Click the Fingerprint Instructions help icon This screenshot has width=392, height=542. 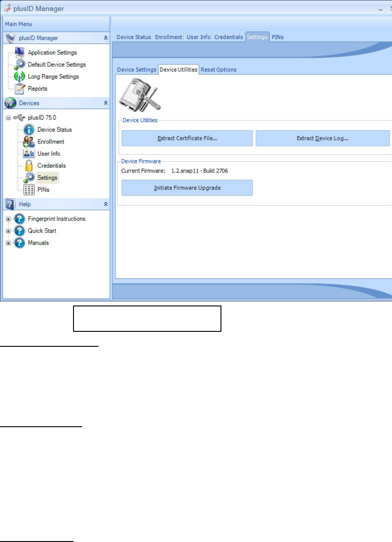pyautogui.click(x=20, y=218)
